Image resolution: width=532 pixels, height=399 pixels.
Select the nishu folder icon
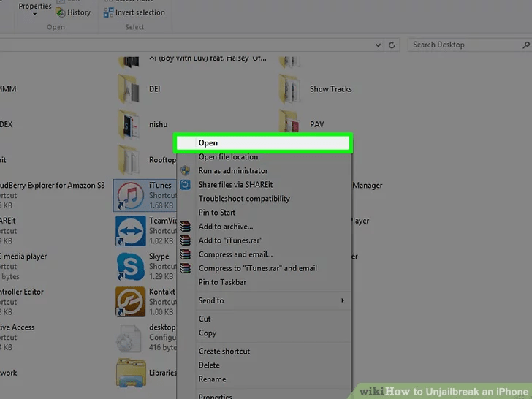131,124
